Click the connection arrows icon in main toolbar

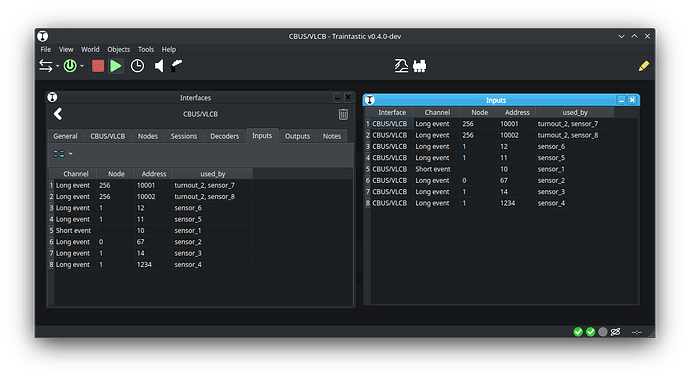(45, 66)
